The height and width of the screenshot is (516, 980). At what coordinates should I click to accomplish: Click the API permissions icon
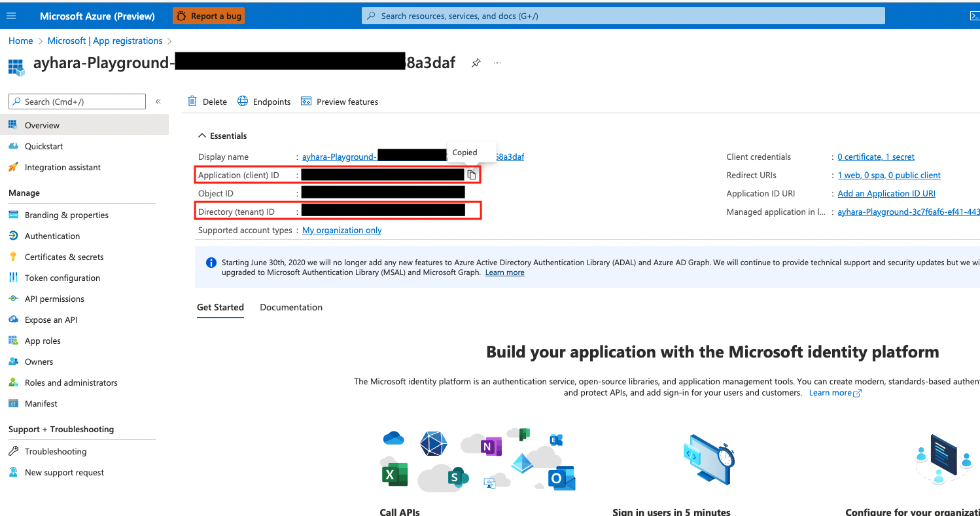pyautogui.click(x=13, y=299)
